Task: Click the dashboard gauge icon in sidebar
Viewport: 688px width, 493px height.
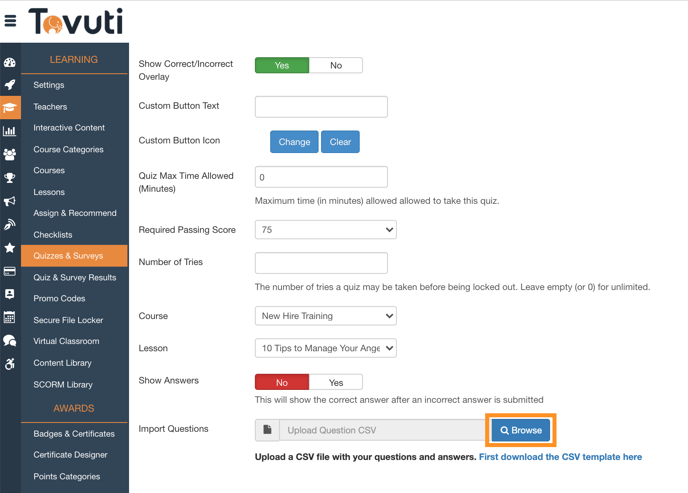Action: click(10, 62)
